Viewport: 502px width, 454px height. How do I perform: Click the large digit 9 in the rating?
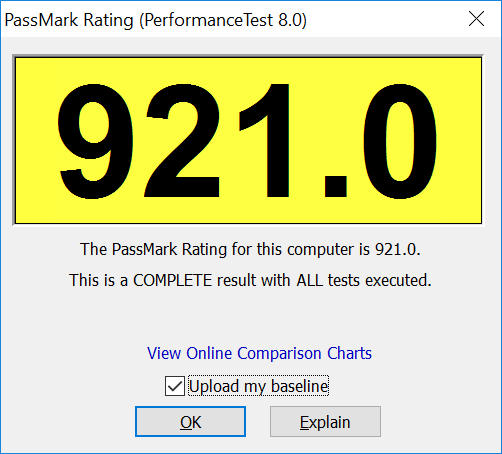95,141
